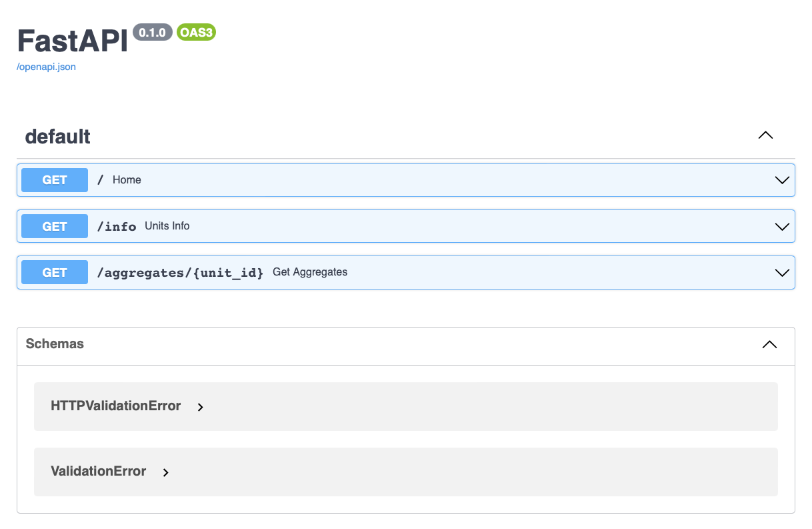The image size is (812, 529).
Task: Click the GET button for /info endpoint
Action: tap(55, 226)
